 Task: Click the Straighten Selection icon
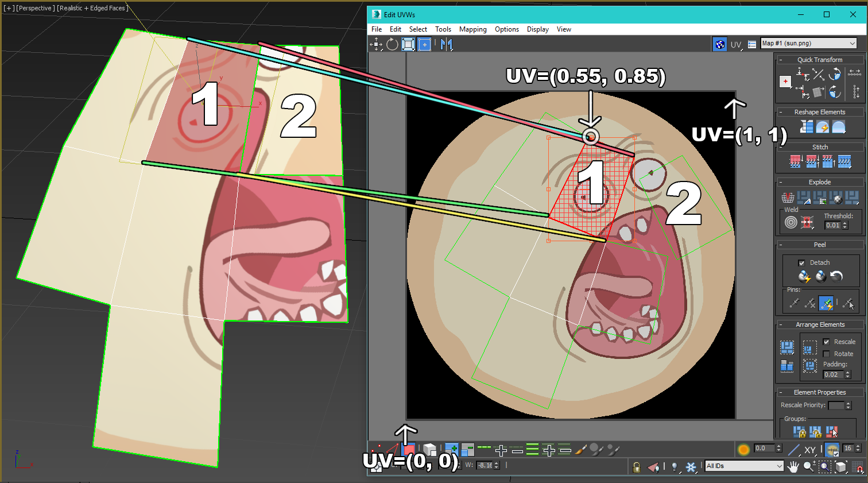coord(807,126)
